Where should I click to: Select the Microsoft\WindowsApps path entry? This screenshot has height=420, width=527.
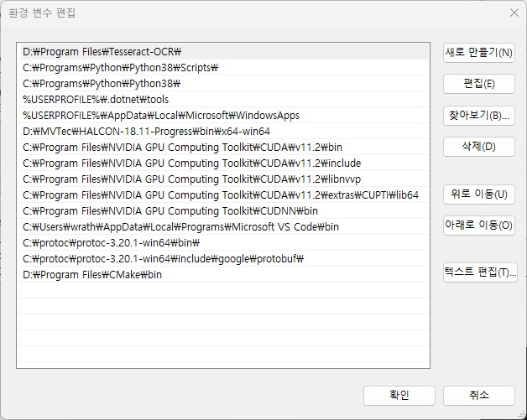click(x=225, y=116)
